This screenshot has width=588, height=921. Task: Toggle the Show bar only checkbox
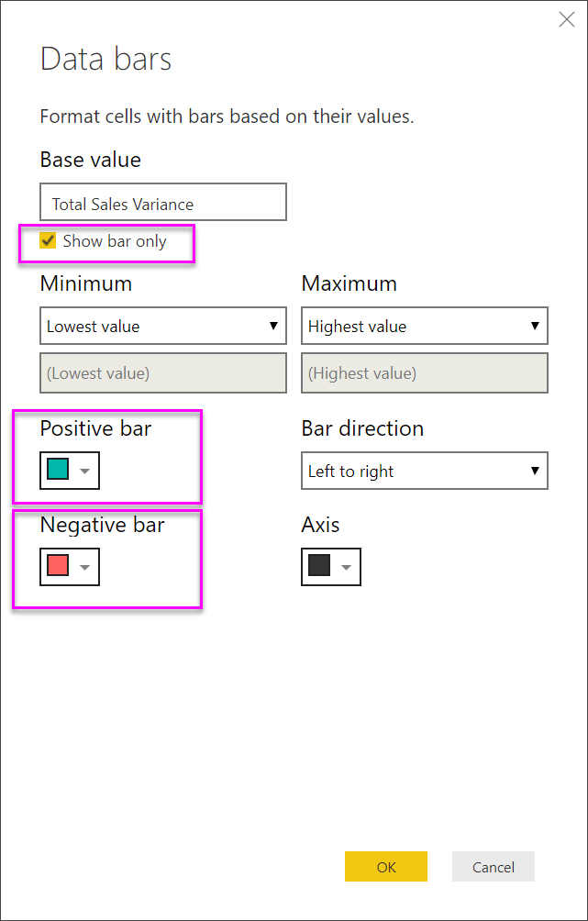(x=49, y=241)
